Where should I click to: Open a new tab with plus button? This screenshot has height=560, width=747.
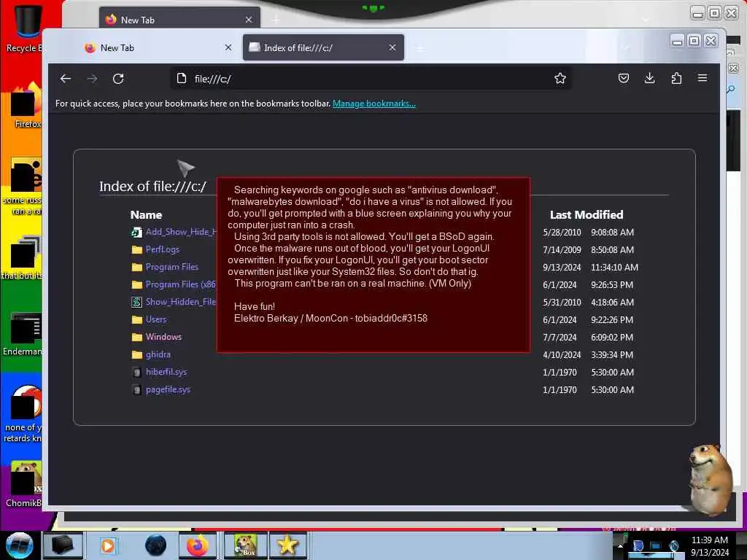(419, 49)
